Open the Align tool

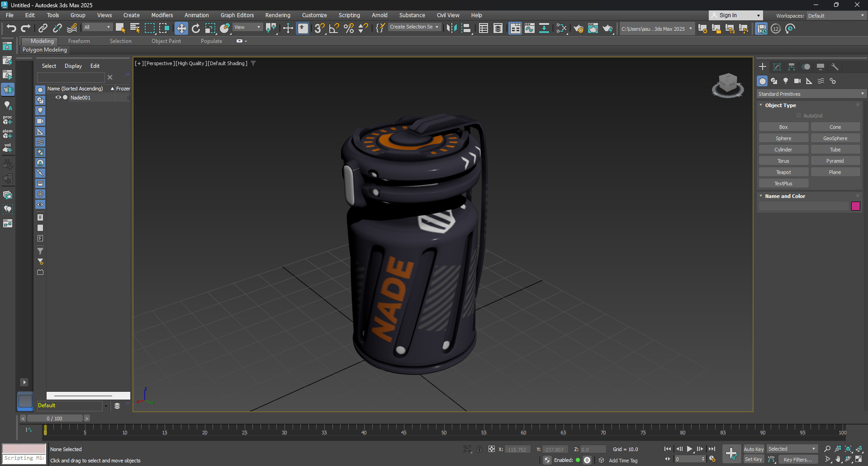point(466,28)
